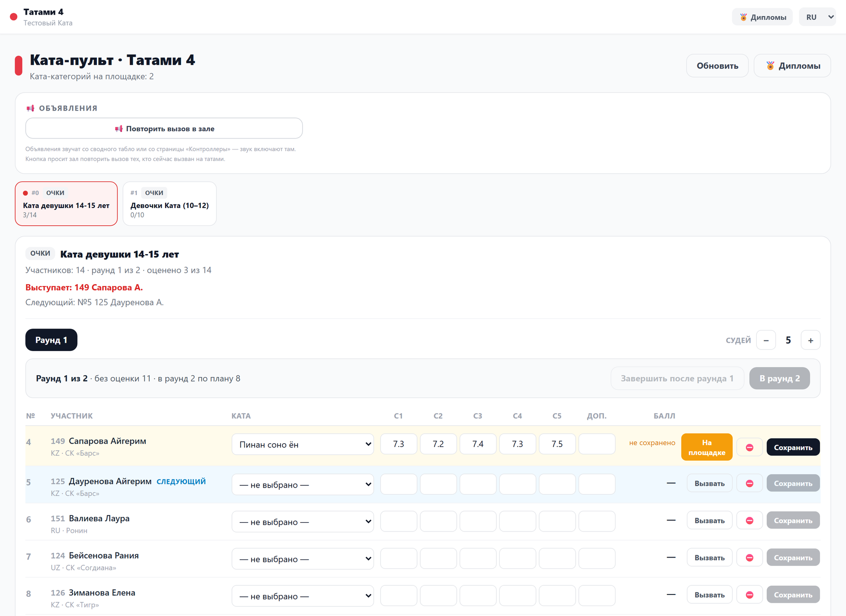The image size is (846, 616).
Task: Click Следующий: №5 125 Дауренова А. text
Action: tap(95, 302)
